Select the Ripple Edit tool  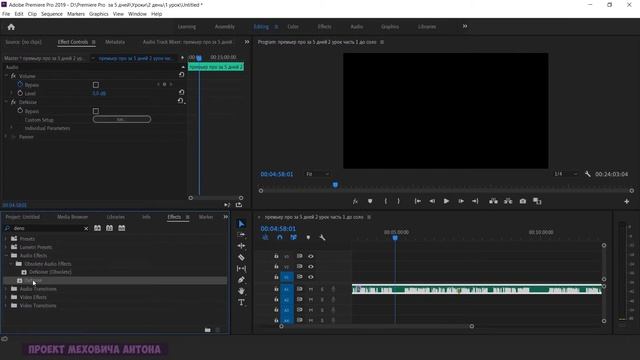point(241,246)
